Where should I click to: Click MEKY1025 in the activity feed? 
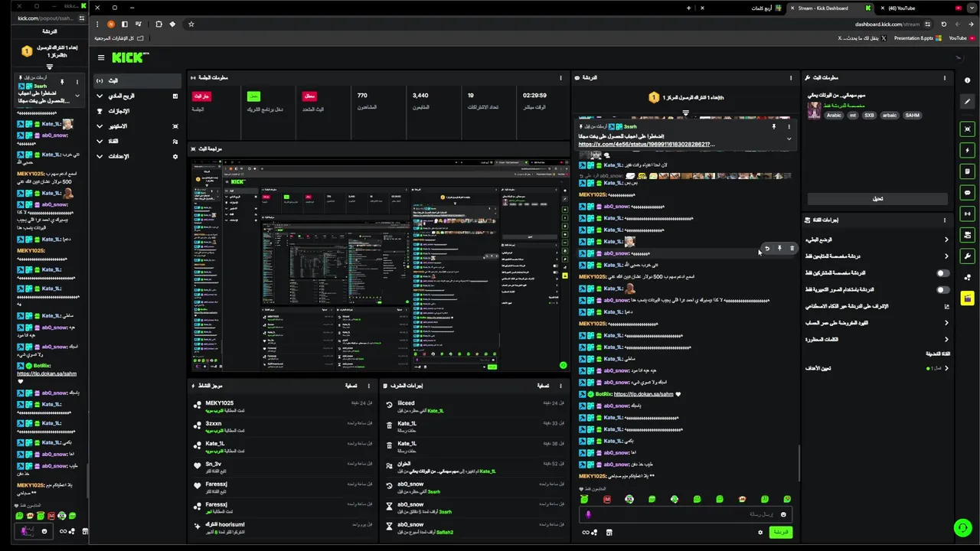tap(220, 403)
